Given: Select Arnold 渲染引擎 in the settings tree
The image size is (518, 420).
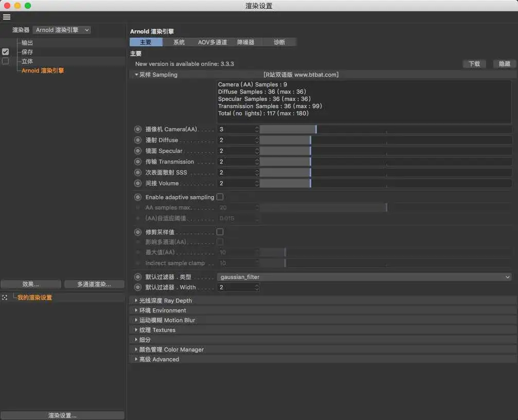Looking at the screenshot, I should pyautogui.click(x=43, y=71).
